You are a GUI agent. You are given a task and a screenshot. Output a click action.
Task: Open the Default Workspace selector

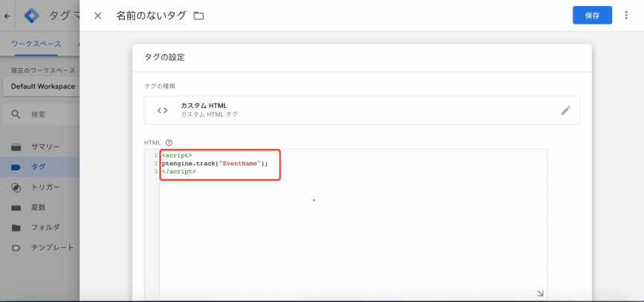41,86
